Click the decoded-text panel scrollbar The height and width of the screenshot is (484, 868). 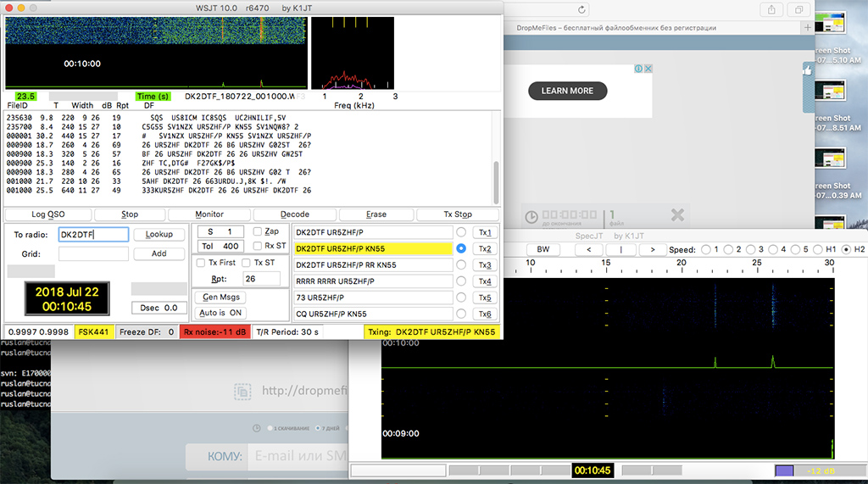pyautogui.click(x=496, y=183)
